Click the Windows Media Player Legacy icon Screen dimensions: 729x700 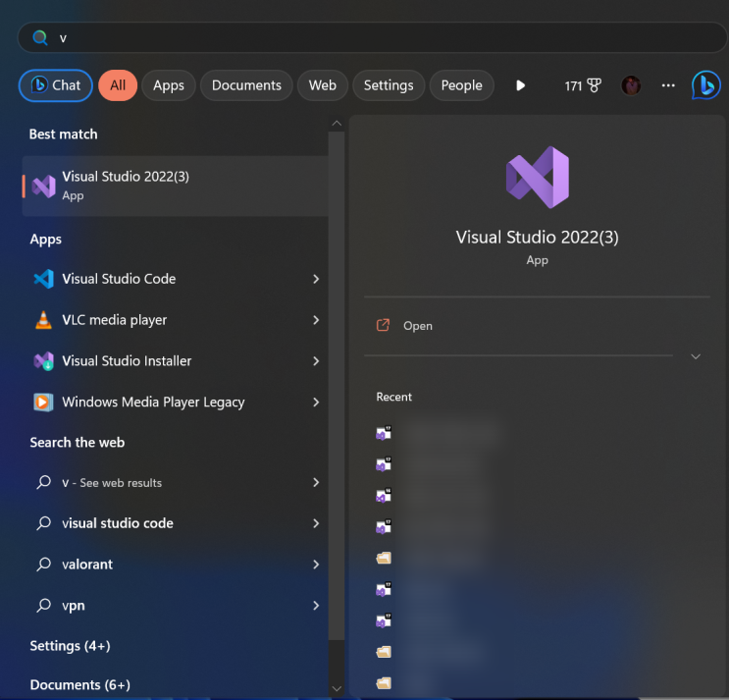pos(44,402)
